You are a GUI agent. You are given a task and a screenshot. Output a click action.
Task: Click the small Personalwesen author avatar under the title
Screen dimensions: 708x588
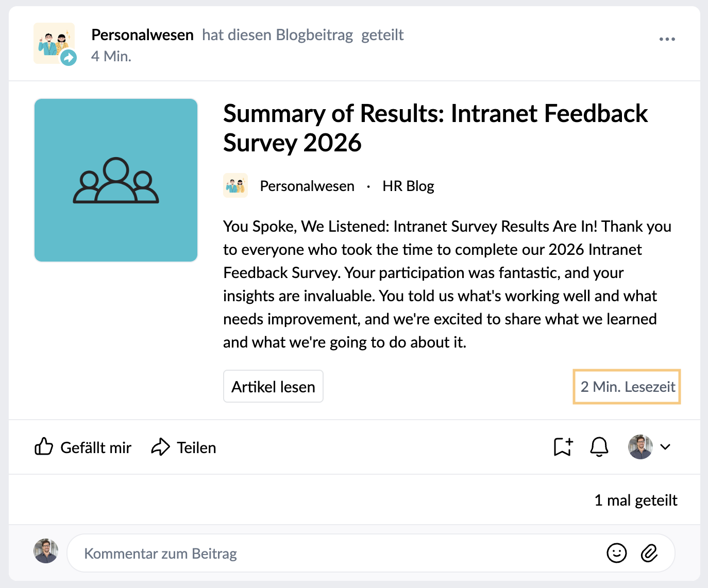click(x=235, y=185)
